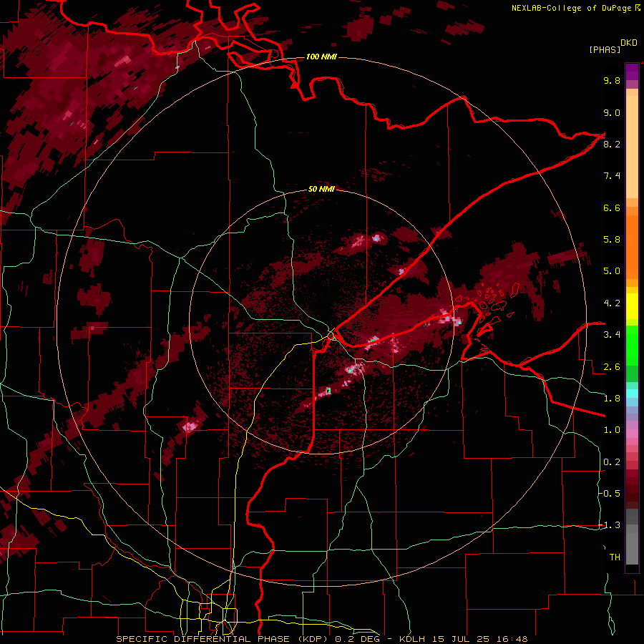Click the 1.0 scale value

[x=612, y=430]
